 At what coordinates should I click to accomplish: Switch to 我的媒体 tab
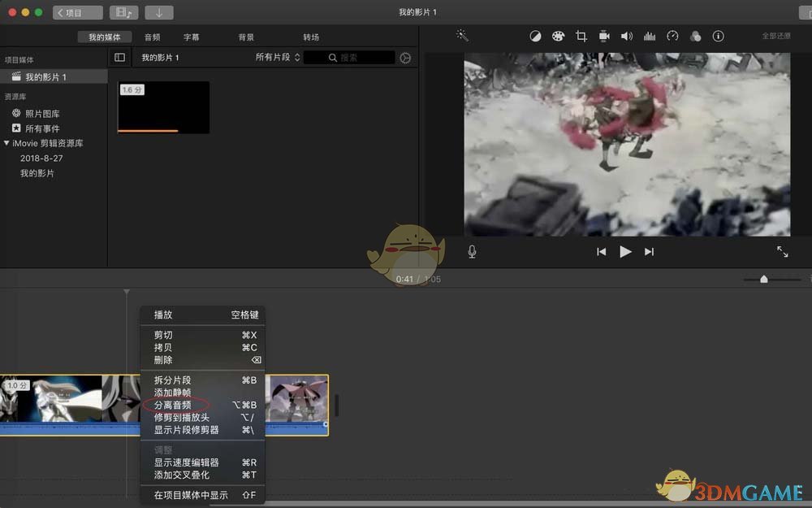coord(104,37)
